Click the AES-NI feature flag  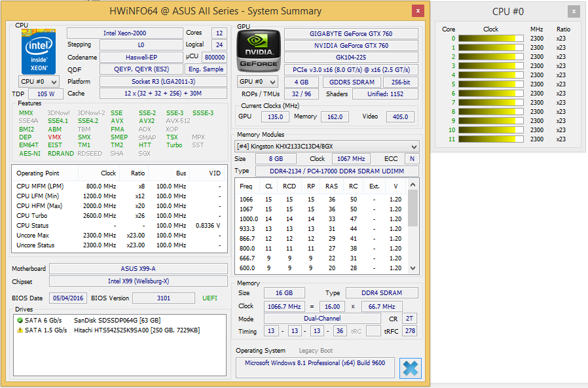click(x=29, y=153)
